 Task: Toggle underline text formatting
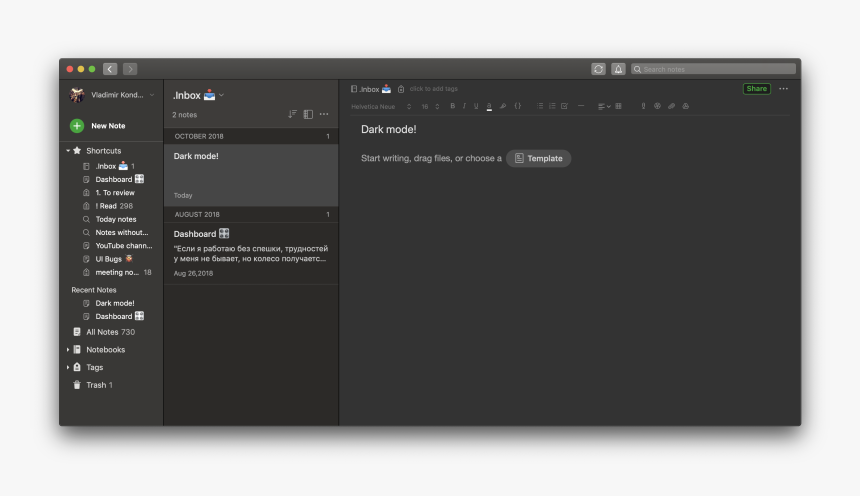coord(476,106)
